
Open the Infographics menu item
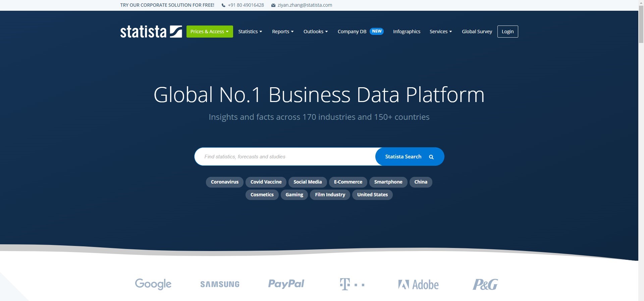coord(407,32)
